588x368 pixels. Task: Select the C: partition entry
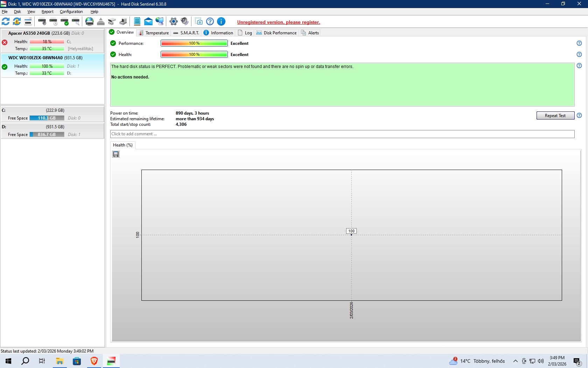52,114
